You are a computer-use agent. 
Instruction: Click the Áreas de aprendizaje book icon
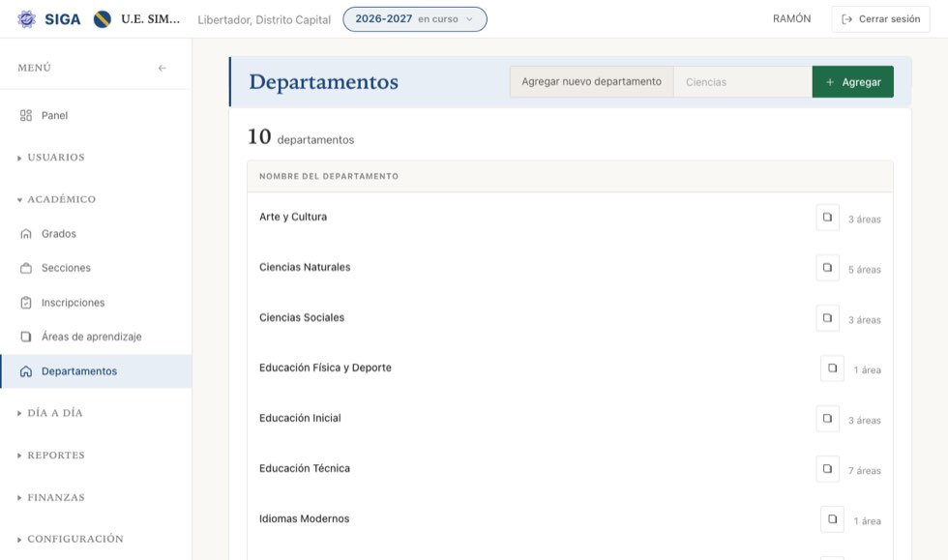[x=26, y=337]
